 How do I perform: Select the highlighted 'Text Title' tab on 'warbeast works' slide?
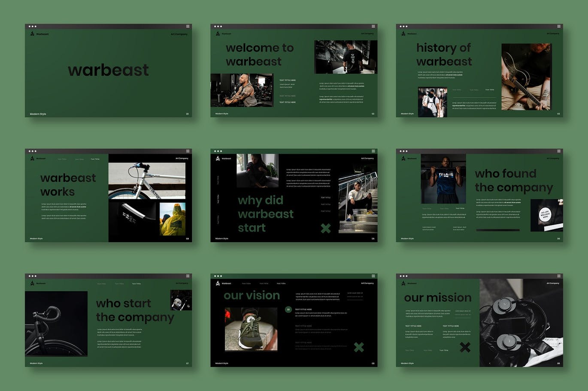95,159
